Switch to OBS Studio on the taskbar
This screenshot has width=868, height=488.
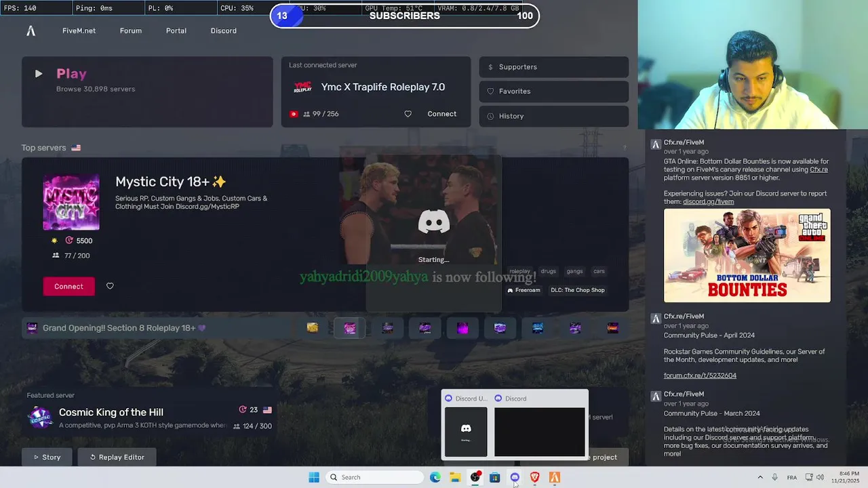[x=475, y=477]
